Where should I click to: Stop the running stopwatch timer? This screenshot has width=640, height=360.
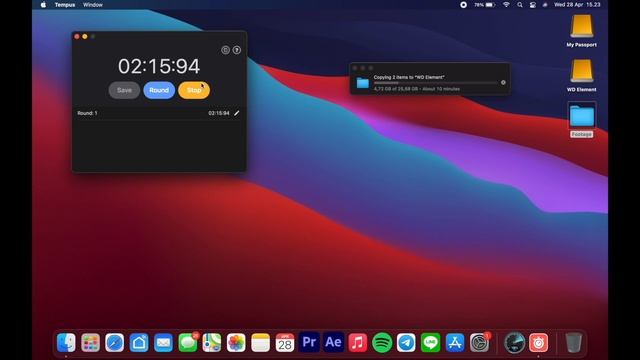pyautogui.click(x=194, y=90)
